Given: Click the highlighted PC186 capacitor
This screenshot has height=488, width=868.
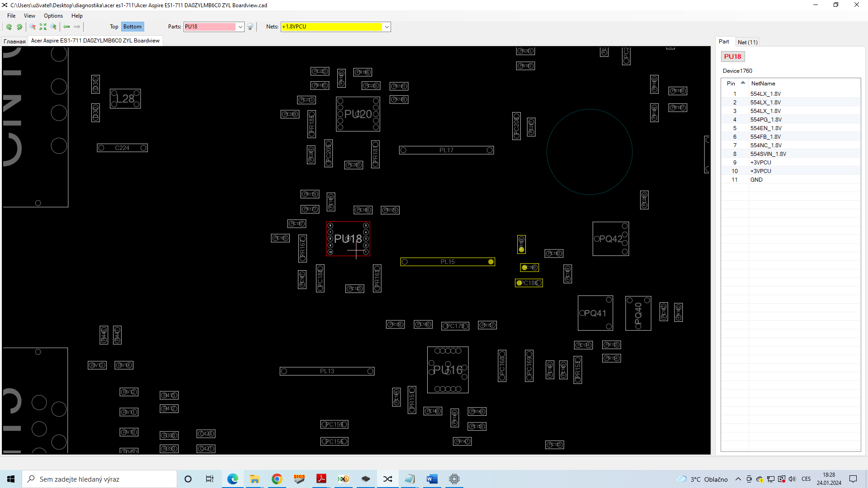Looking at the screenshot, I should click(x=529, y=283).
